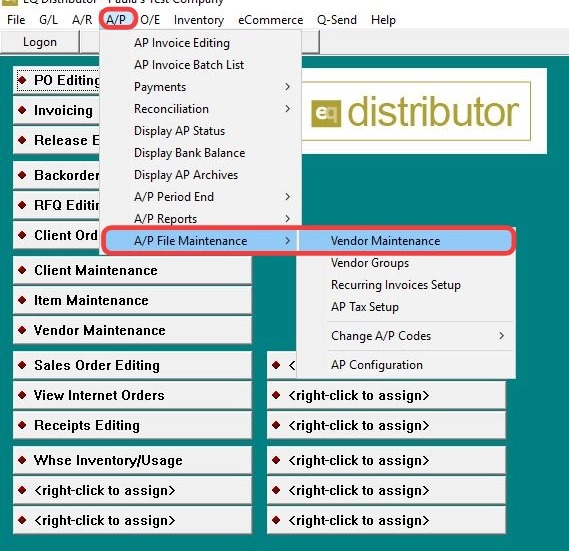Screen dimensions: 569x551
Task: Expand A/P File Maintenance submenu
Action: (200, 241)
